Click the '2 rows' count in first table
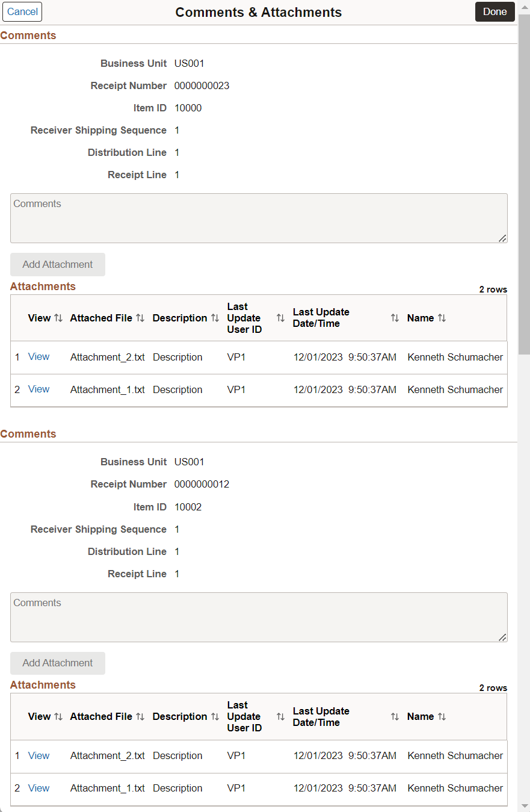Screen dimensions: 530x812 [493, 290]
